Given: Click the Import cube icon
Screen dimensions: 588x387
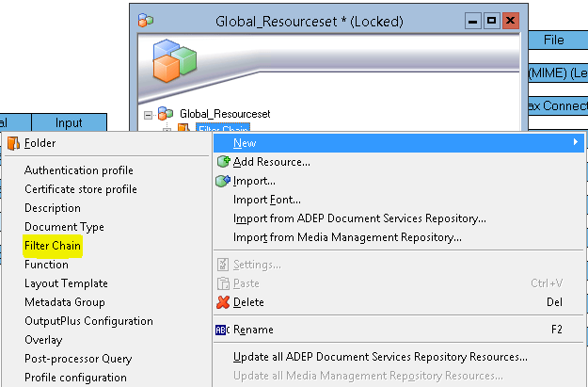Looking at the screenshot, I should (x=223, y=181).
